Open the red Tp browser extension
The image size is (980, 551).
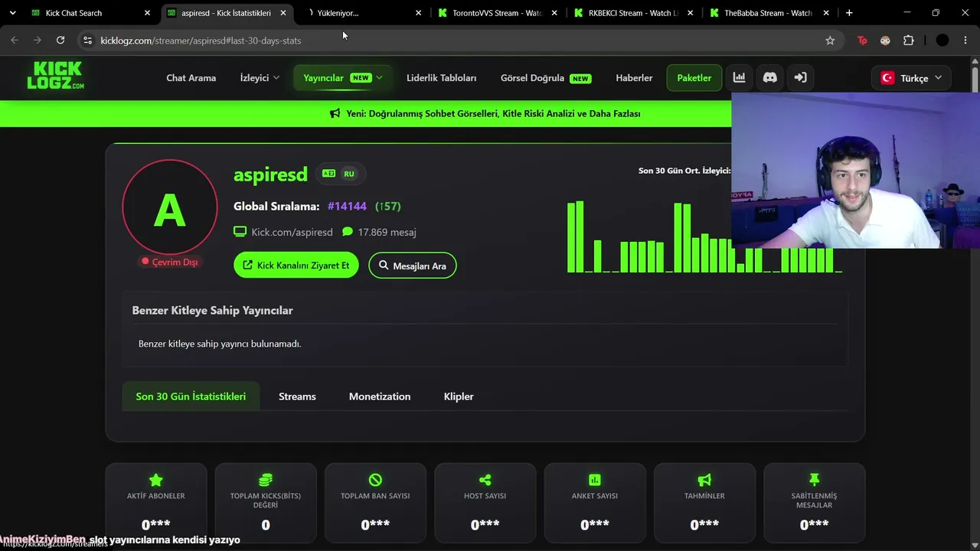862,41
